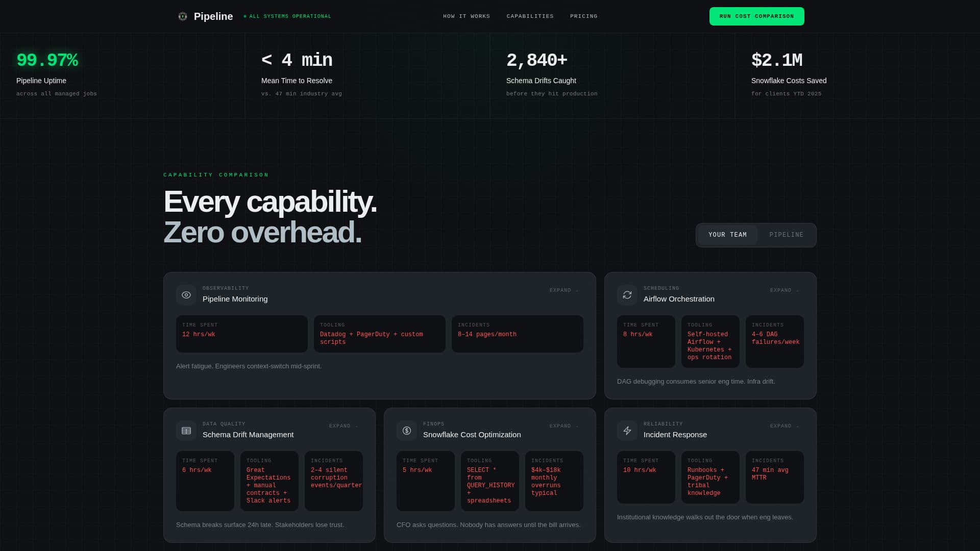Click 'vs. 47 min industry avg' text
The image size is (980, 551).
302,94
